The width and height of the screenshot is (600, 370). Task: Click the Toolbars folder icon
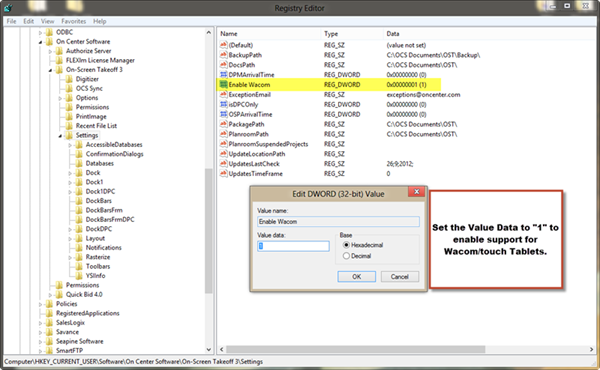click(79, 266)
